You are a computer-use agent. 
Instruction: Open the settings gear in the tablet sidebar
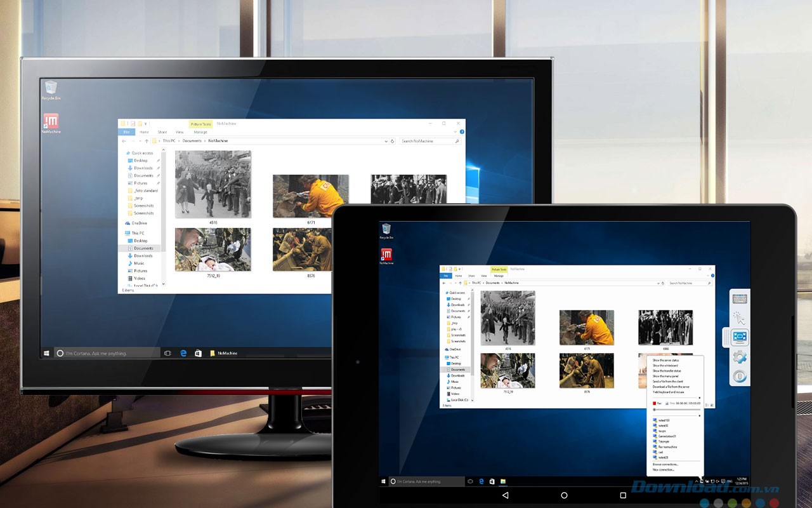click(739, 357)
